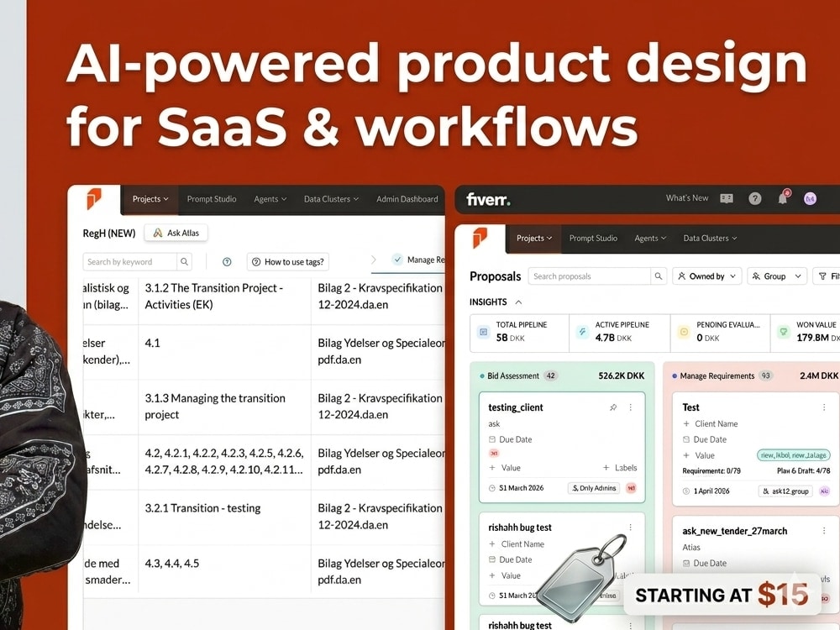Click the green label tag on the Test card
The image size is (840, 630).
click(x=794, y=455)
